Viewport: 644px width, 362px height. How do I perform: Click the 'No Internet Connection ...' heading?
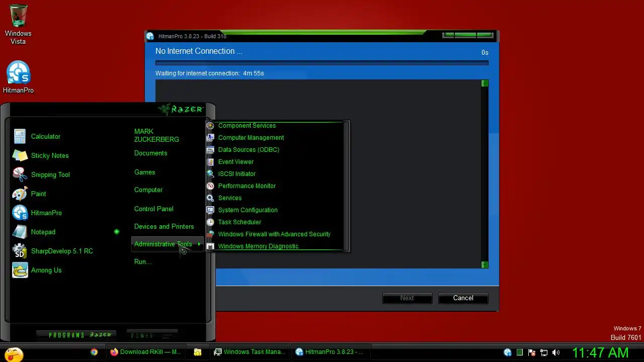coord(199,51)
